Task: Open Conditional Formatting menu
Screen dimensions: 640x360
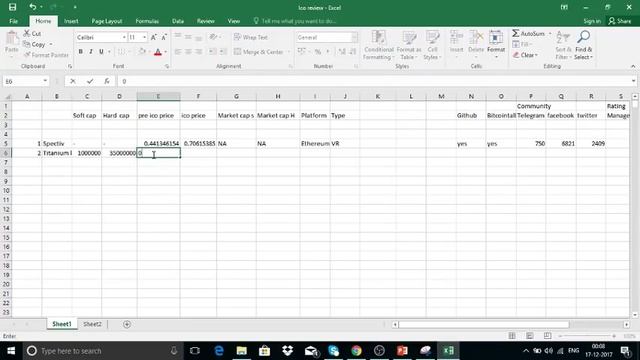Action: (x=378, y=45)
